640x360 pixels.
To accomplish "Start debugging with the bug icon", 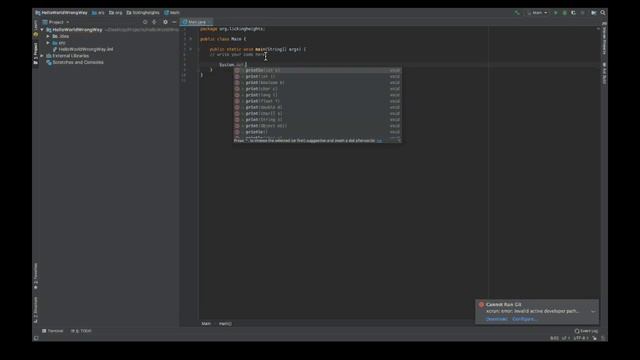I will 564,13.
